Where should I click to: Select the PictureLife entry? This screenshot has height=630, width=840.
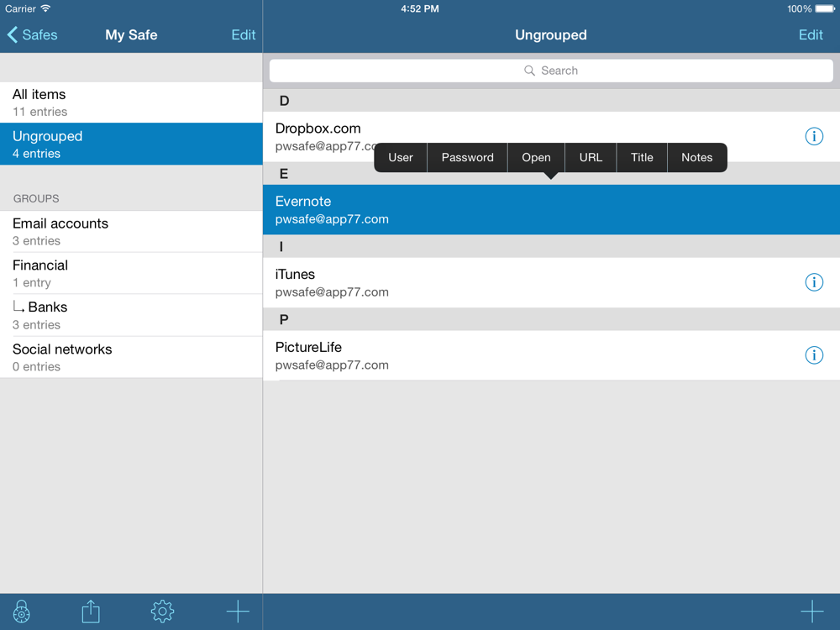coord(551,355)
